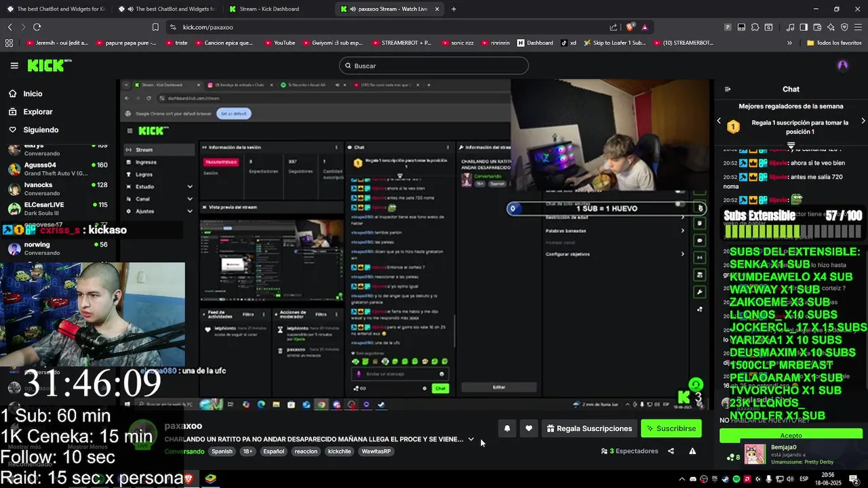This screenshot has width=868, height=488.
Task: Open the Todos los favoritos folder
Action: 834,43
